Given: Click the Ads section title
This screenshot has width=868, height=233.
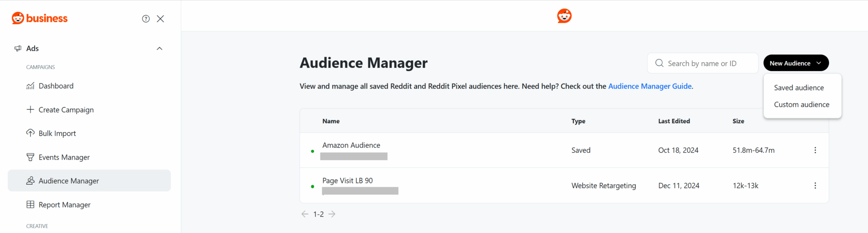Looking at the screenshot, I should click(x=33, y=48).
